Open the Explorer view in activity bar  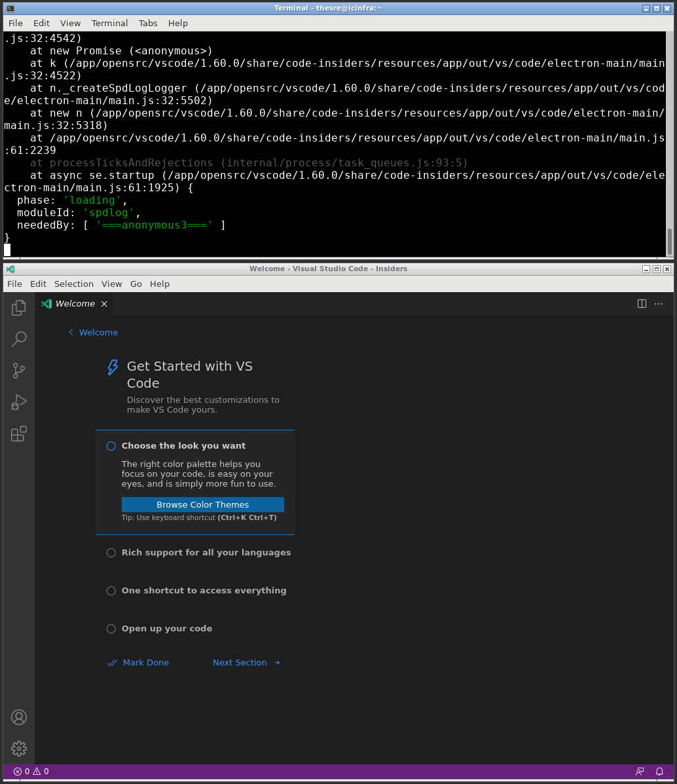18,307
